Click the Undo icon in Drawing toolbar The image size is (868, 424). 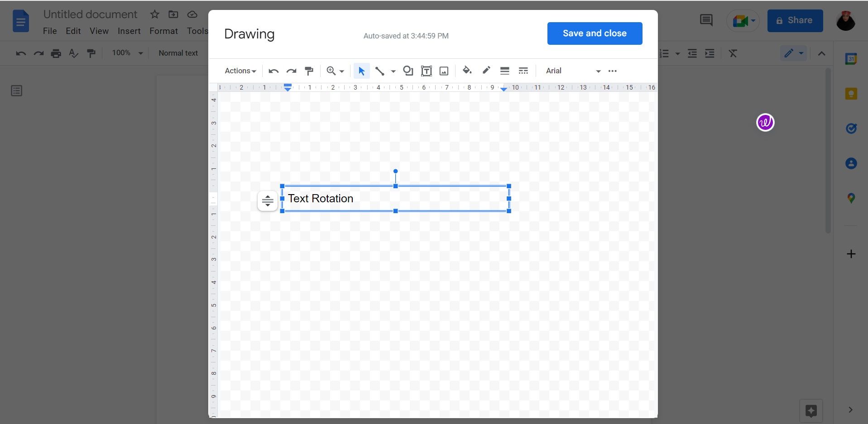(x=273, y=71)
